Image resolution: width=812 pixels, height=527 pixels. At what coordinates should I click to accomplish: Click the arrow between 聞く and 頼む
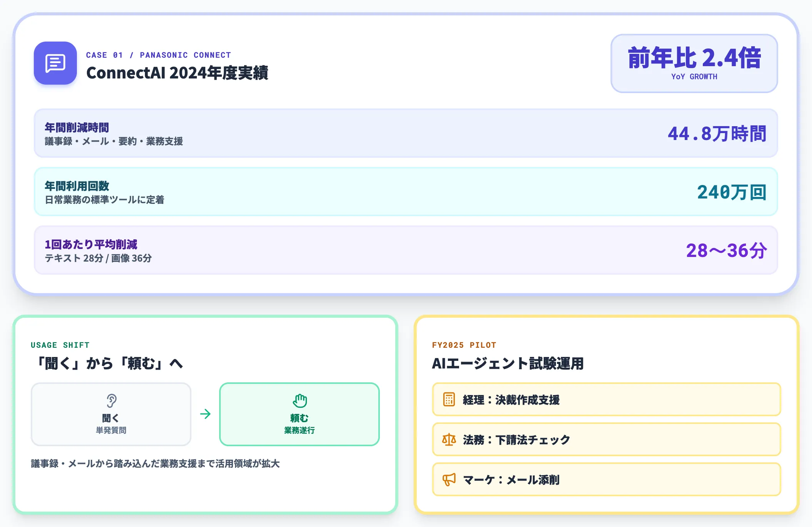(x=205, y=414)
